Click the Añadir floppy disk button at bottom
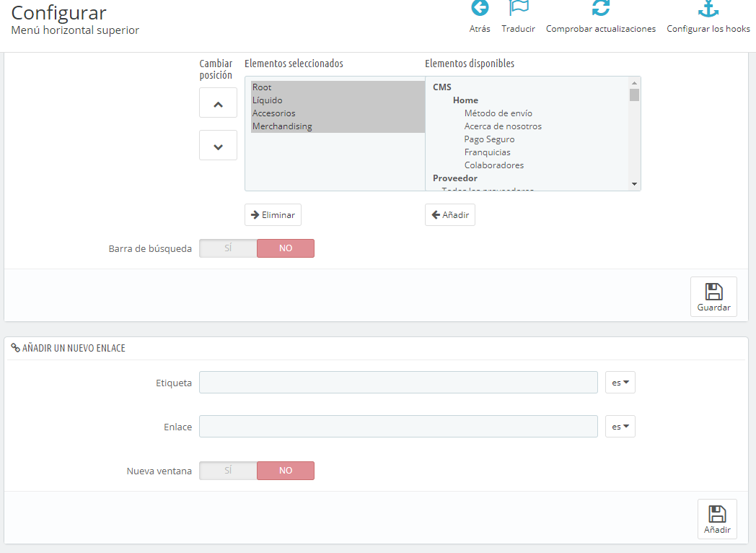Screen dimensions: 756x553 (717, 519)
